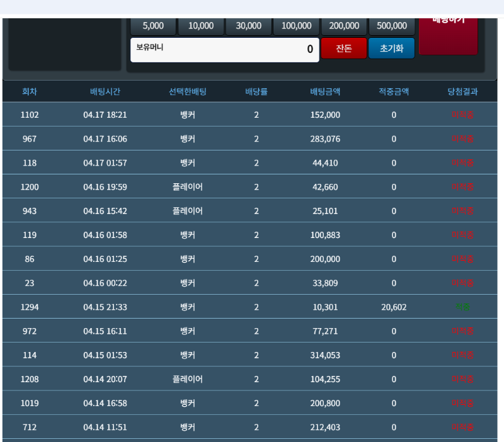Viewport: 504px width, 442px height.
Task: Click the 500,000 amount button
Action: pyautogui.click(x=392, y=26)
